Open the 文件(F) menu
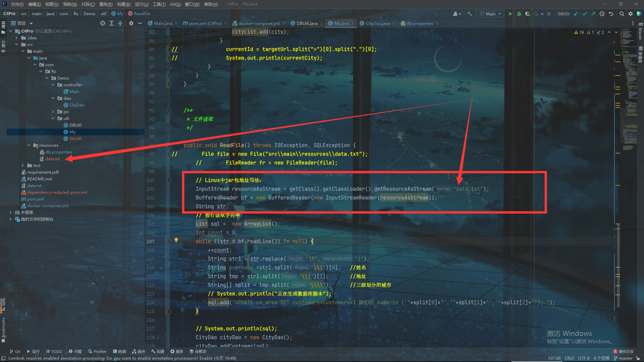This screenshot has height=362, width=644. (17, 4)
